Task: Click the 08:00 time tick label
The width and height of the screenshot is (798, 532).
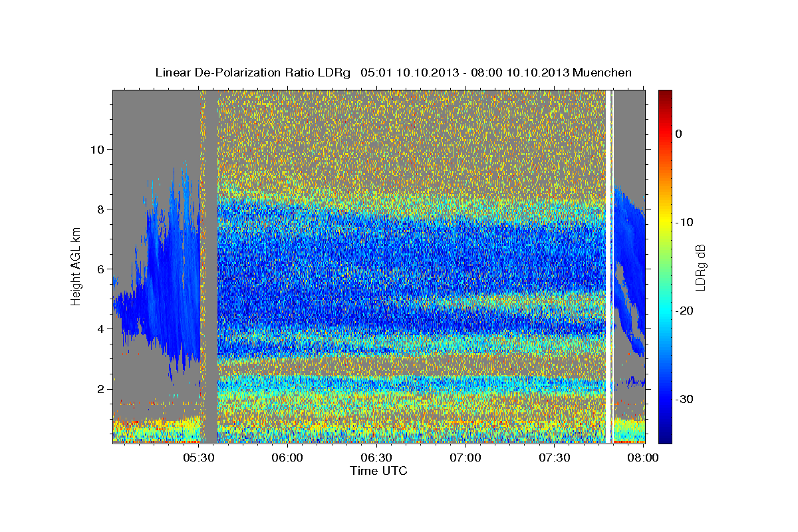Action: [x=642, y=458]
